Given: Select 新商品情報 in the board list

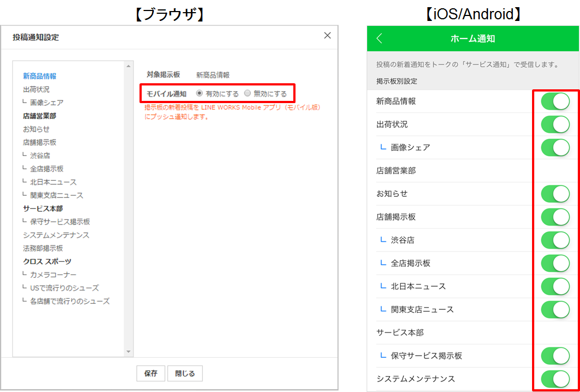Looking at the screenshot, I should [40, 76].
